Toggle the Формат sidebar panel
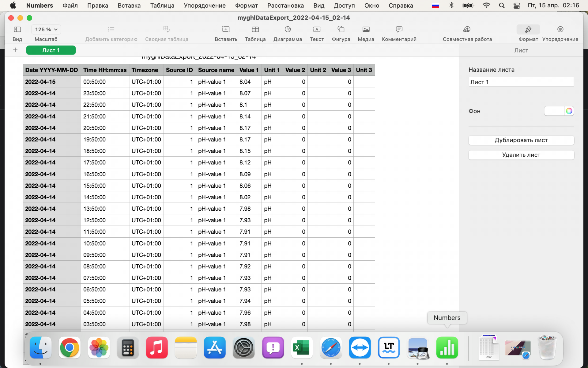The image size is (588, 368). tap(528, 30)
